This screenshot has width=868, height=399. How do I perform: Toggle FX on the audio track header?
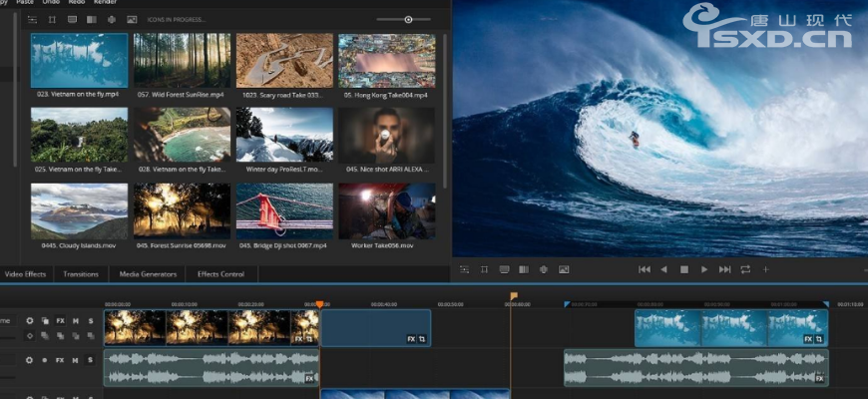[x=60, y=360]
